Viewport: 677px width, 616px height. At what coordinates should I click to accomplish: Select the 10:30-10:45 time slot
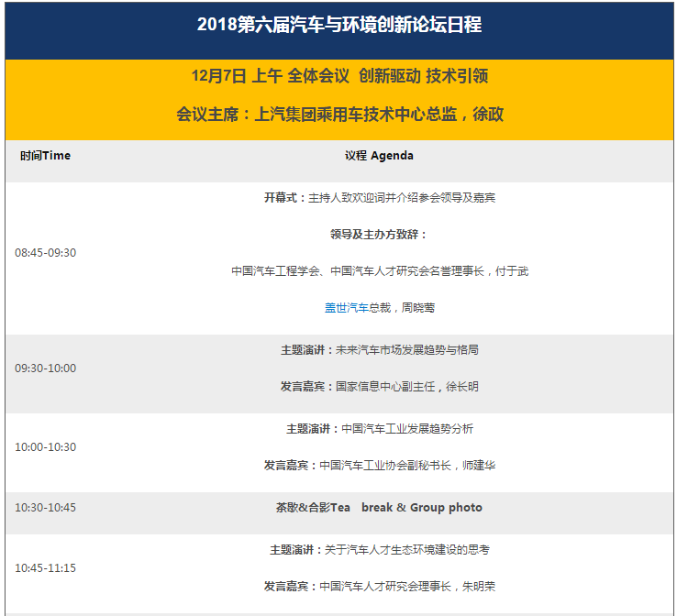tap(45, 508)
